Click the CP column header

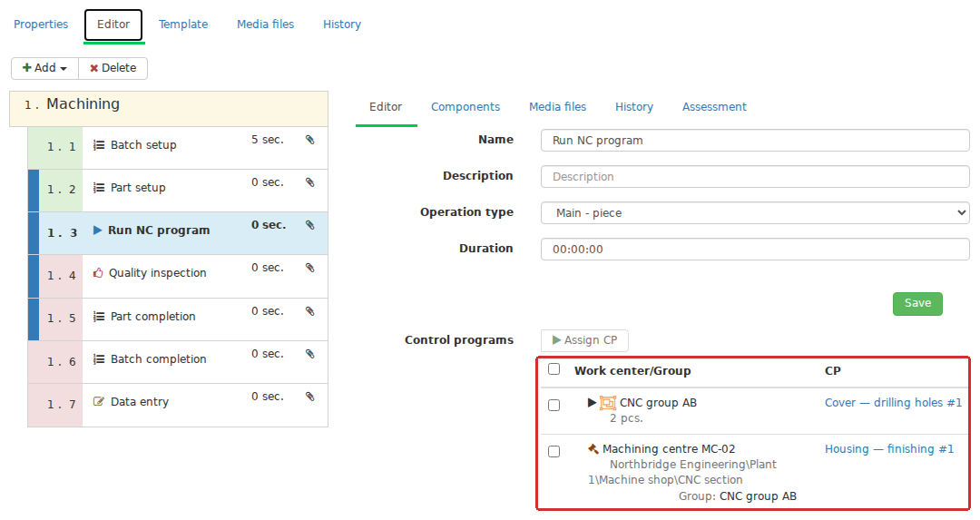[x=832, y=370]
